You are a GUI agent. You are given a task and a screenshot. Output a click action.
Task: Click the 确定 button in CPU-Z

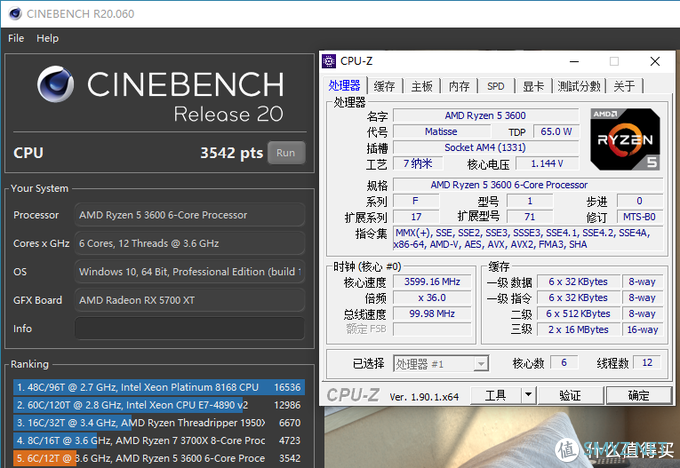pyautogui.click(x=638, y=395)
